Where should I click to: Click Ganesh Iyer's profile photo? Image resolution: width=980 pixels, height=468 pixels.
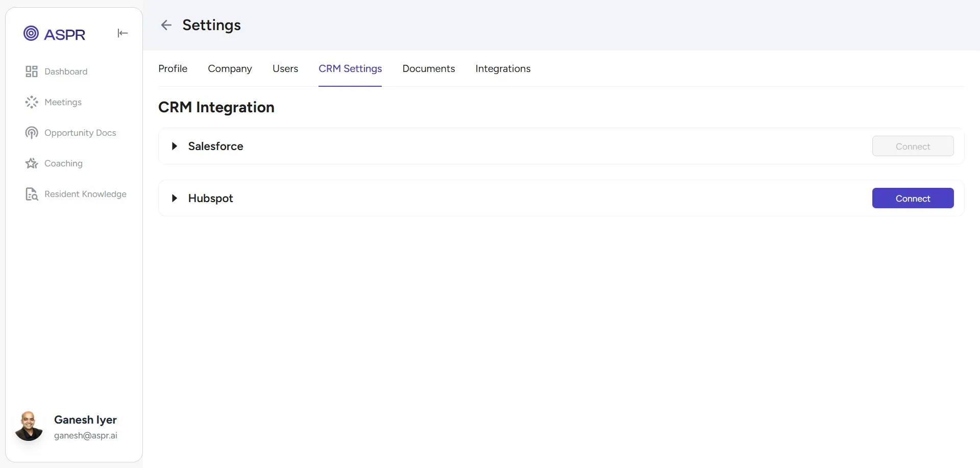(29, 426)
